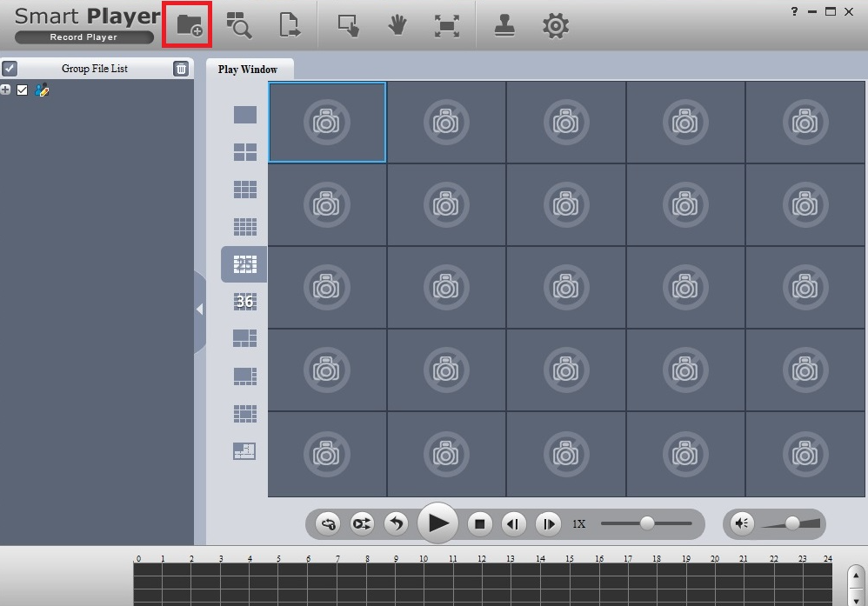Select layout icon below eight-split layout
Image resolution: width=868 pixels, height=606 pixels.
pyautogui.click(x=244, y=413)
